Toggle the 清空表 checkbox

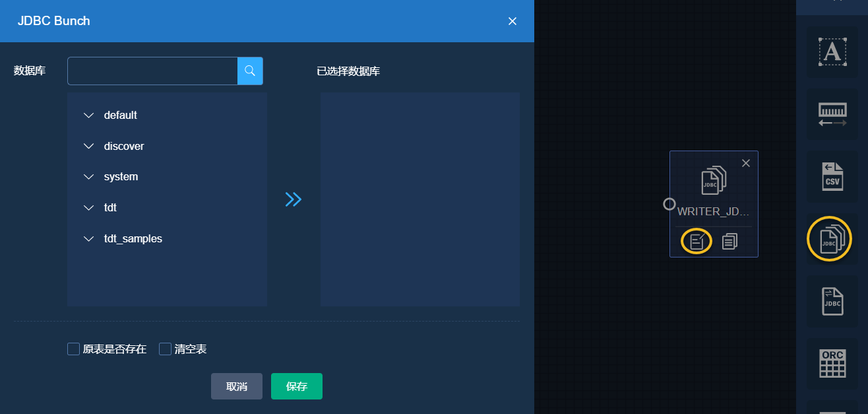[166, 349]
